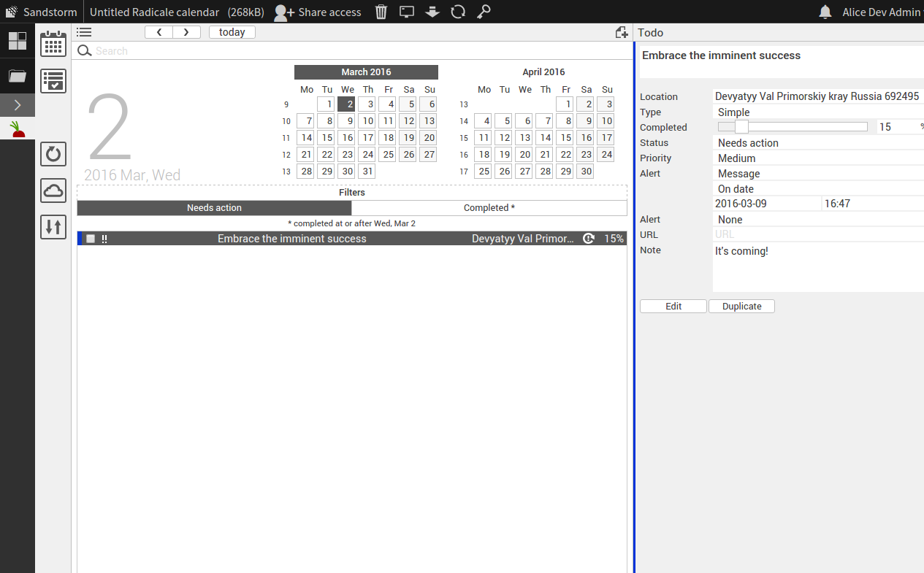
Task: Click the alert date '2016-03-09'
Action: (767, 204)
